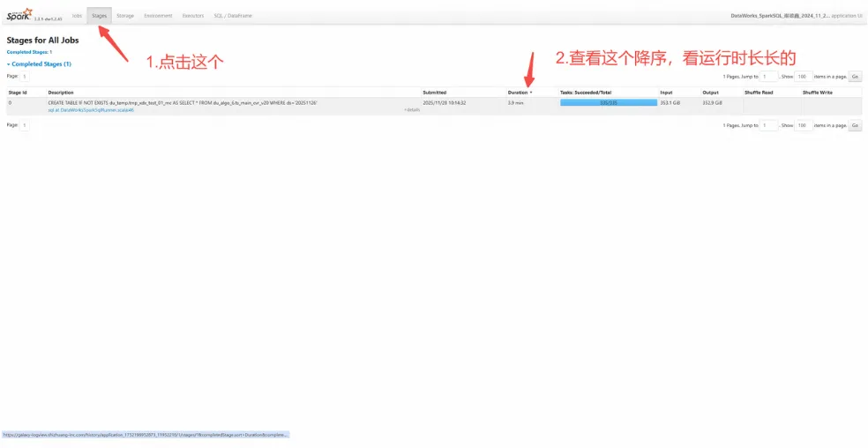Go to the Executors tab
This screenshot has width=868, height=448.
[x=192, y=16]
